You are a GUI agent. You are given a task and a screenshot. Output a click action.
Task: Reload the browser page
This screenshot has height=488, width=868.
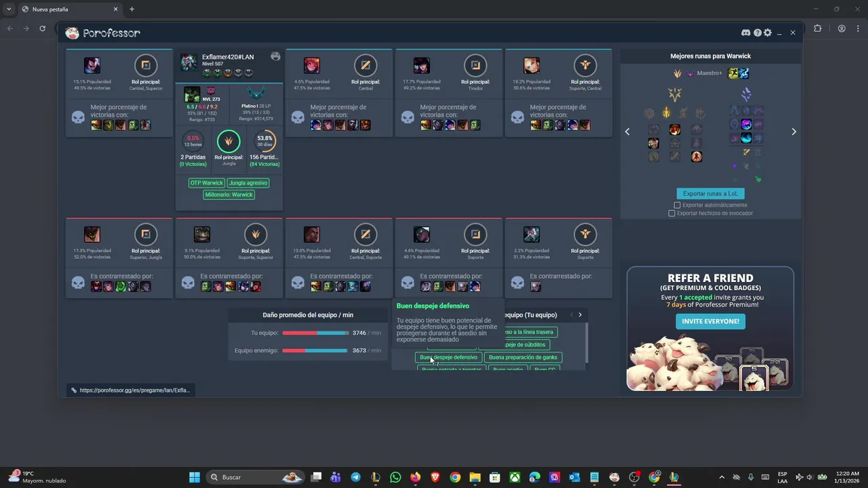pyautogui.click(x=42, y=28)
